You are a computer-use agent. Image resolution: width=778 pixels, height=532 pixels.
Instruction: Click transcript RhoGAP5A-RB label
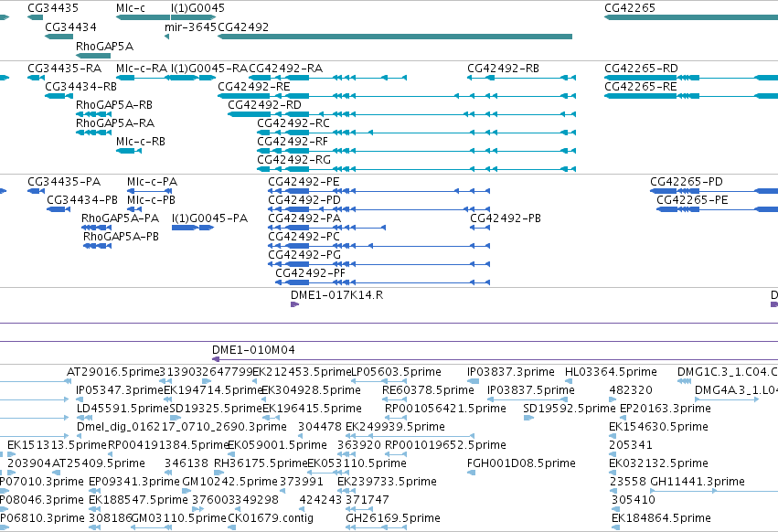114,105
